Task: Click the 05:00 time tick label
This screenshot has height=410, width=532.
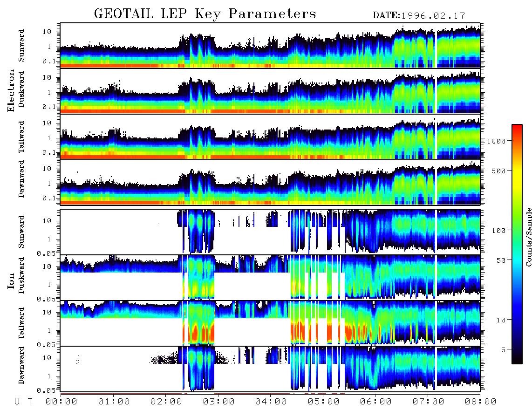Action: click(323, 402)
